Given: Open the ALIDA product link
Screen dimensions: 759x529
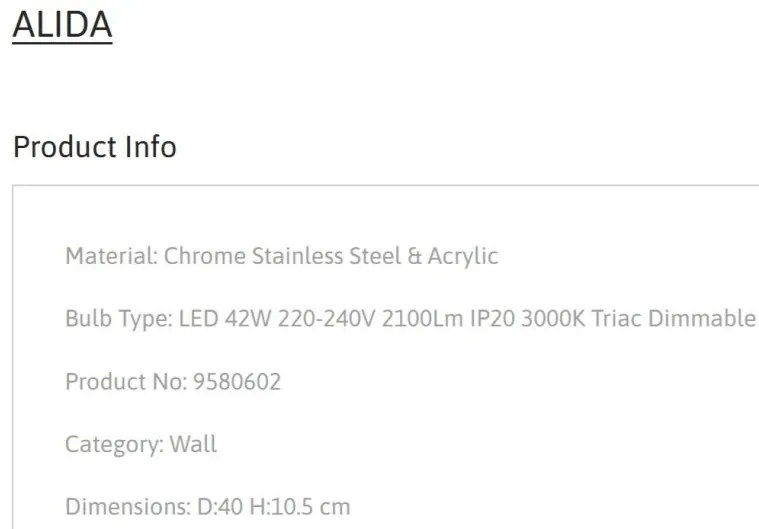Looking at the screenshot, I should point(62,25).
